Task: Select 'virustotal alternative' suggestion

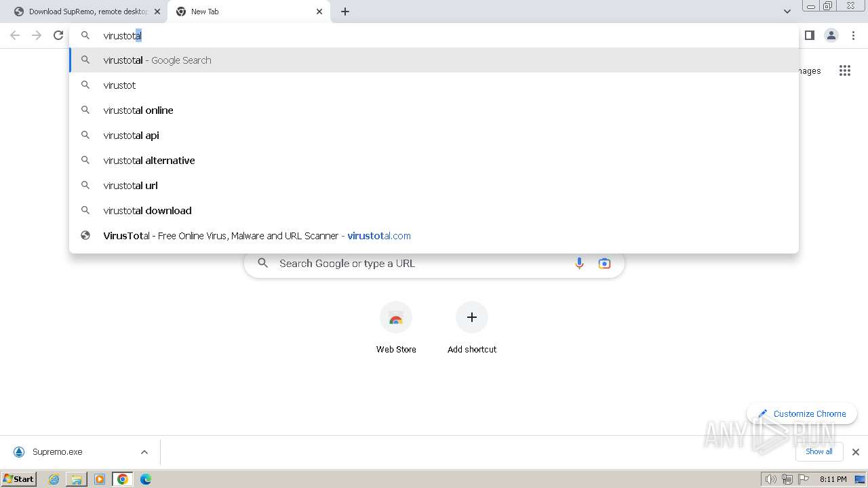Action: pos(434,161)
